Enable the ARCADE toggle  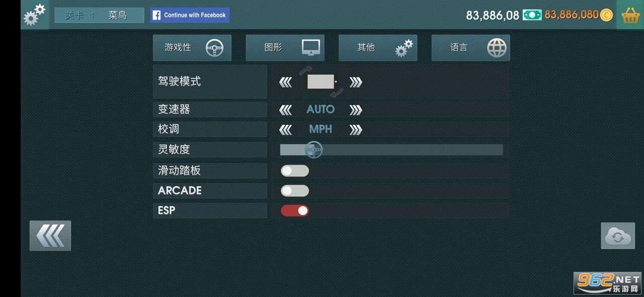295,191
